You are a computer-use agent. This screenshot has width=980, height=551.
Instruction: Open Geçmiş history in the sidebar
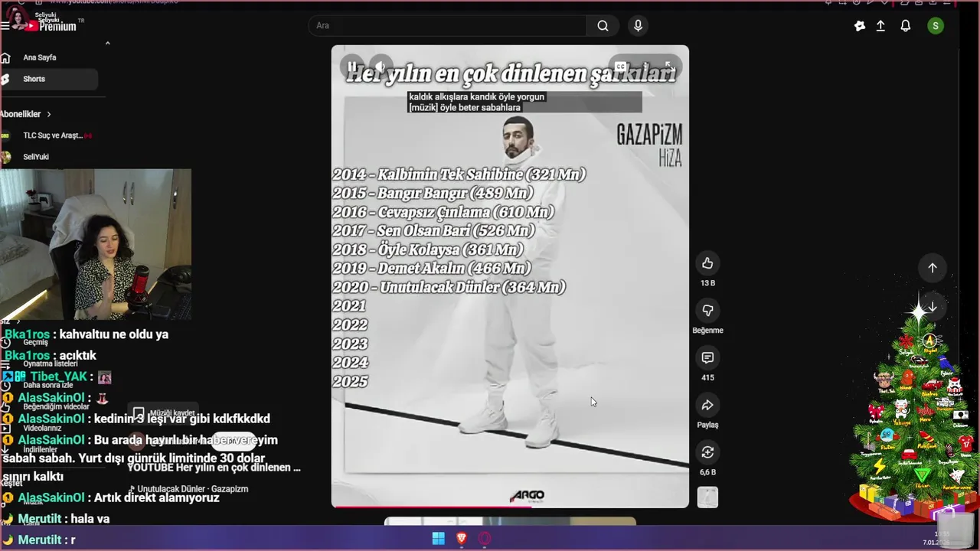coord(35,342)
